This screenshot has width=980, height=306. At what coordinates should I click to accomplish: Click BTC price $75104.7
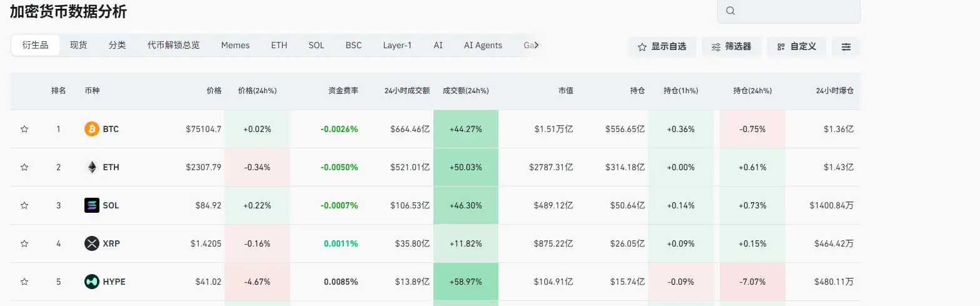[x=203, y=130]
